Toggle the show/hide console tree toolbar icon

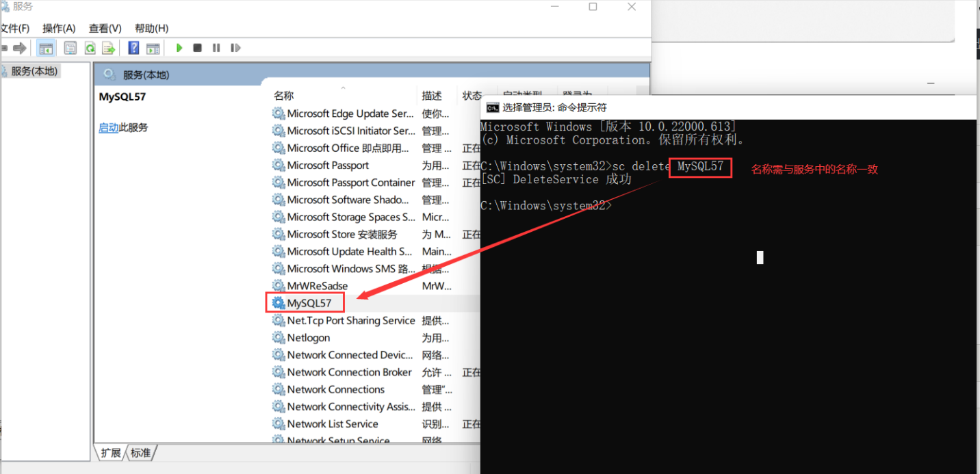click(x=46, y=48)
